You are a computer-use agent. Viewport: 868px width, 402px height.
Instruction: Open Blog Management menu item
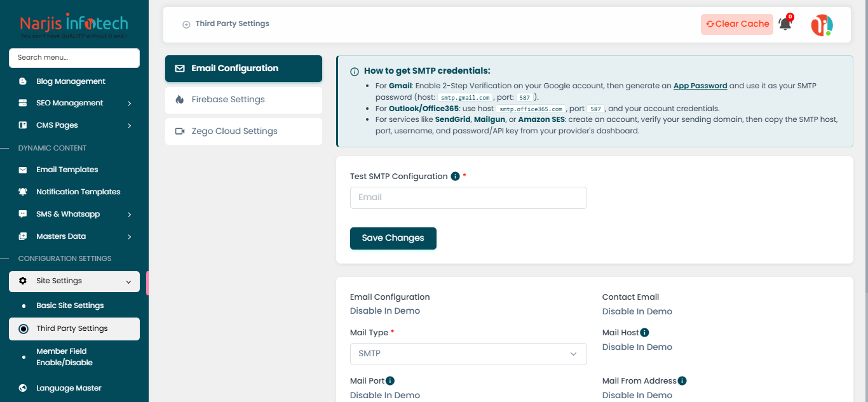[74, 81]
